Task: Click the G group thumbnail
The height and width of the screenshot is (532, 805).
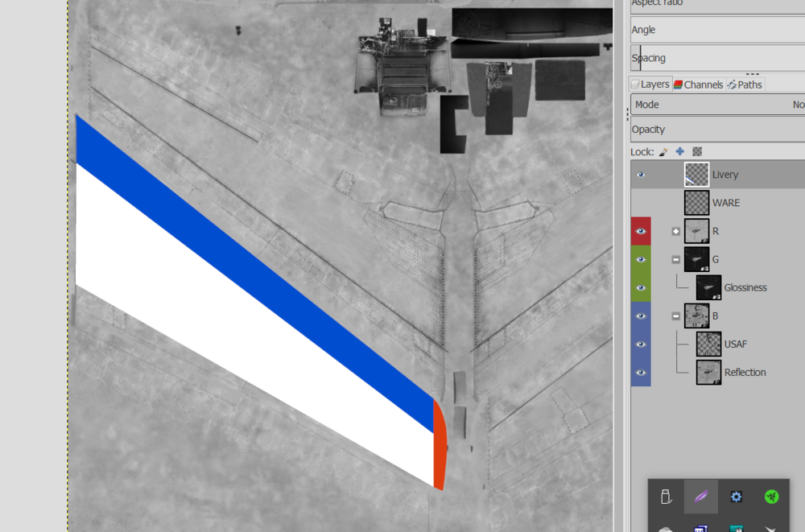Action: (x=696, y=259)
